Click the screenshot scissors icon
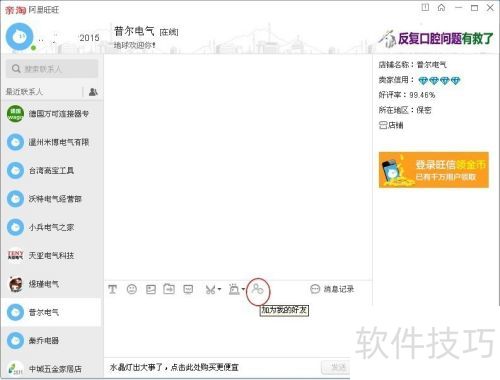The width and height of the screenshot is (500, 380). [210, 290]
